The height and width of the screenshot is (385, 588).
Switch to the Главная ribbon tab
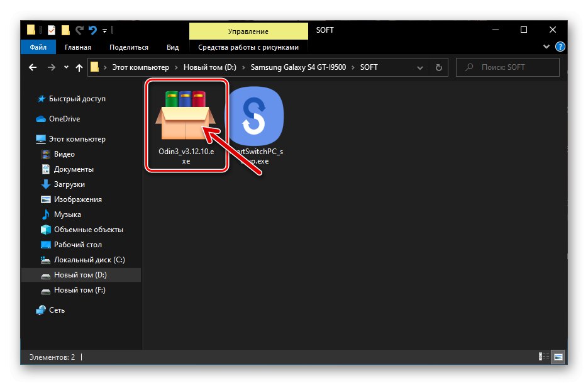tap(77, 47)
